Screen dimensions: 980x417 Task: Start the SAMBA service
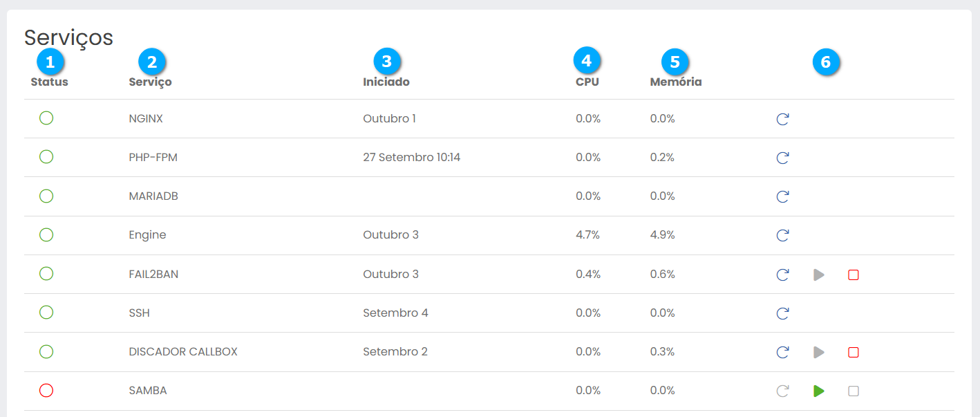[x=819, y=391]
